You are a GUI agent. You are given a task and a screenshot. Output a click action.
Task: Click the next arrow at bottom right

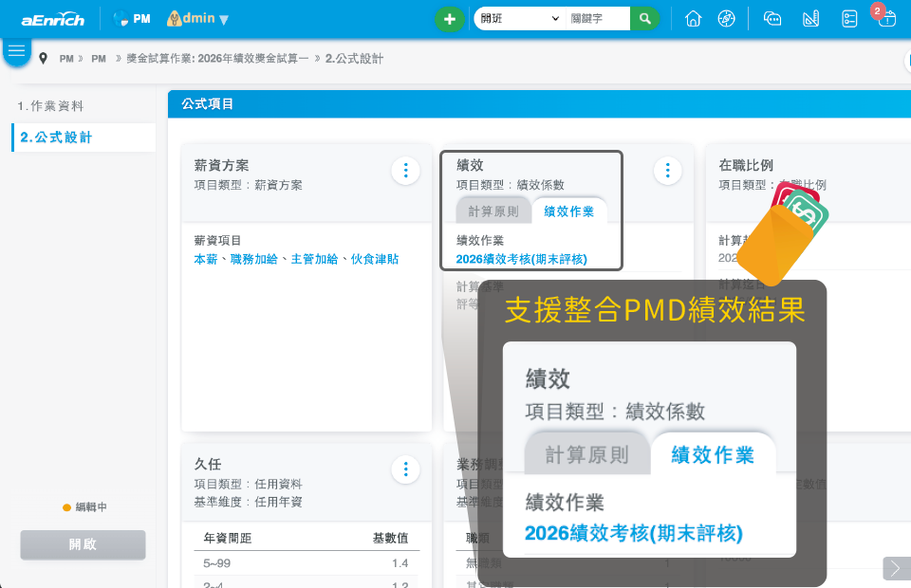tap(897, 568)
